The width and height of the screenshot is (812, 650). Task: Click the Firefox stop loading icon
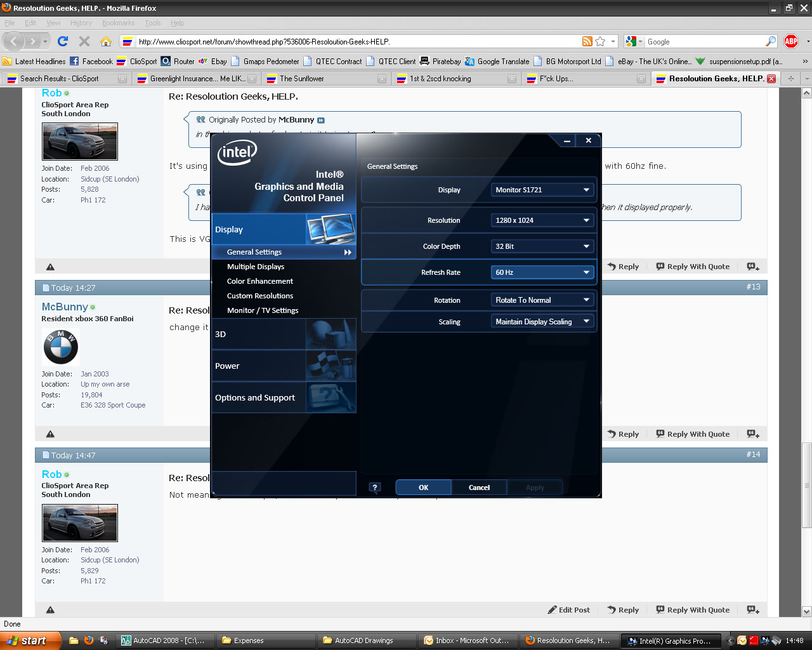tap(84, 41)
